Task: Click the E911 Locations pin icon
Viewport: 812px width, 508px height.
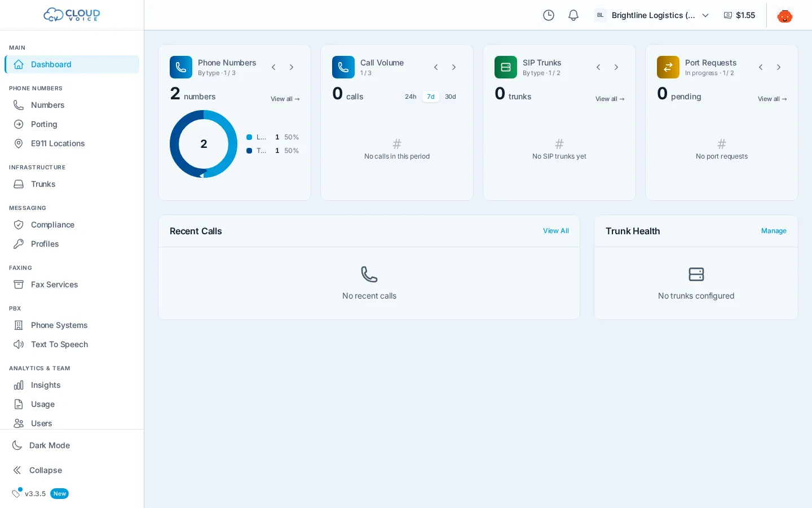Action: [x=19, y=143]
